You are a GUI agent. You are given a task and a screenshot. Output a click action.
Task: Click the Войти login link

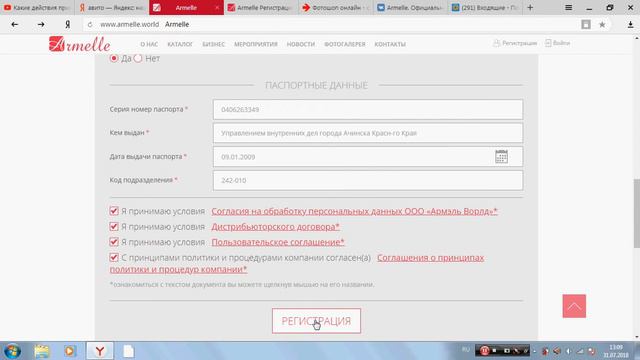558,43
